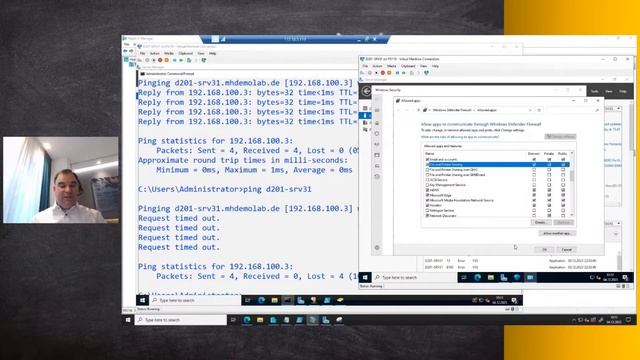Click Server Manager back arrow button
Viewport: 640px width, 360px height.
coord(366,91)
